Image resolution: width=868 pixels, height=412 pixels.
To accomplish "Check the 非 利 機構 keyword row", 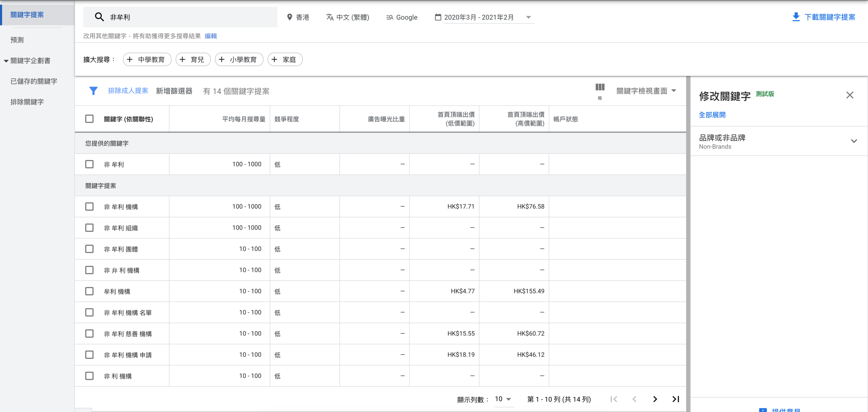I will tap(89, 376).
